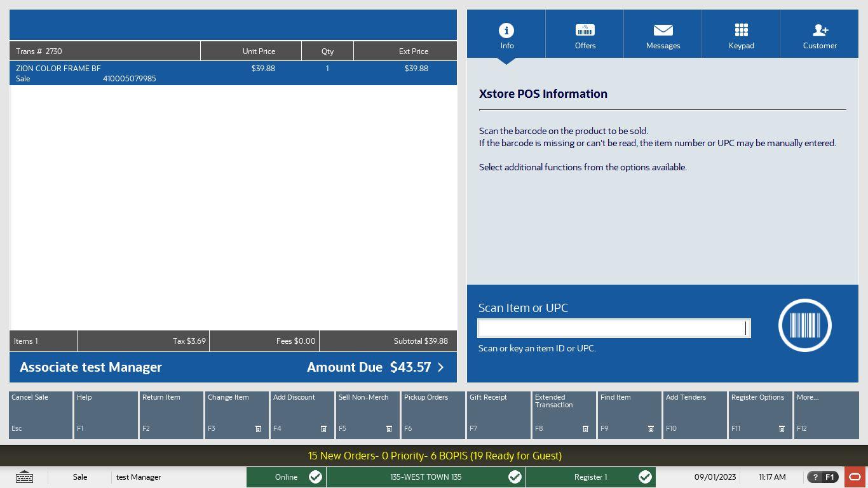Screen dimensions: 868x488
Task: Click the red Oracle logo button
Action: (x=855, y=477)
